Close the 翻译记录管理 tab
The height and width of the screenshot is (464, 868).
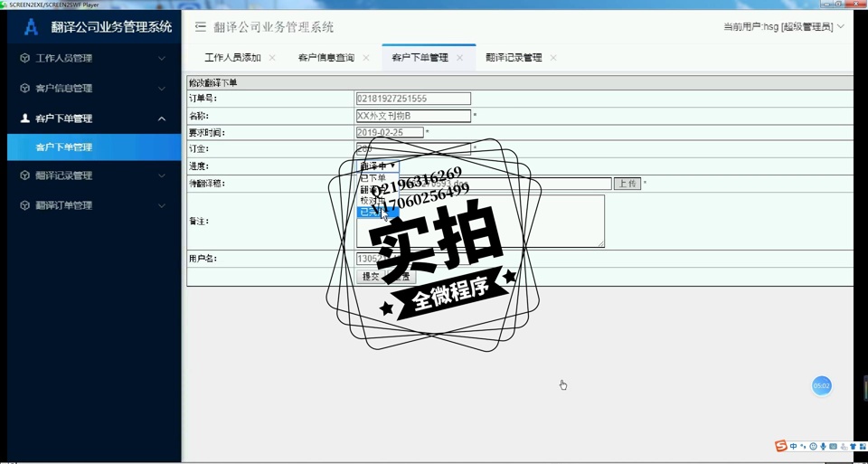pos(553,58)
